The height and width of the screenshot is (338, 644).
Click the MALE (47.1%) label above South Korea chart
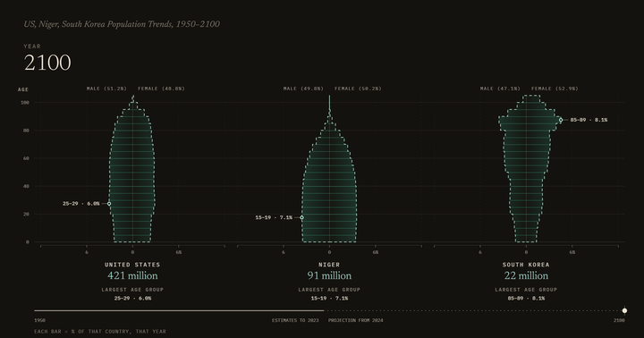(x=500, y=89)
